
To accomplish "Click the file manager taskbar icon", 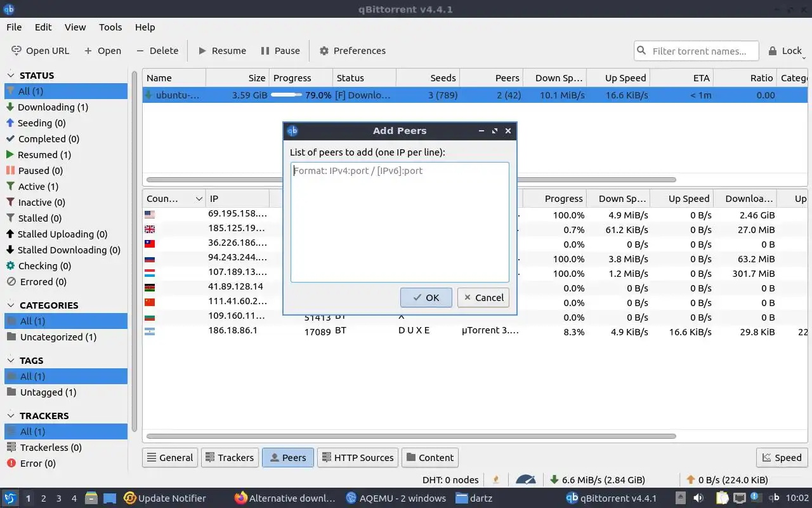I will 91,498.
